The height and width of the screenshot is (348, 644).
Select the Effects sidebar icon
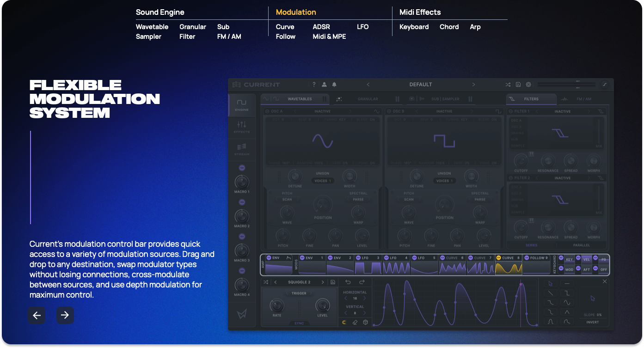click(242, 127)
